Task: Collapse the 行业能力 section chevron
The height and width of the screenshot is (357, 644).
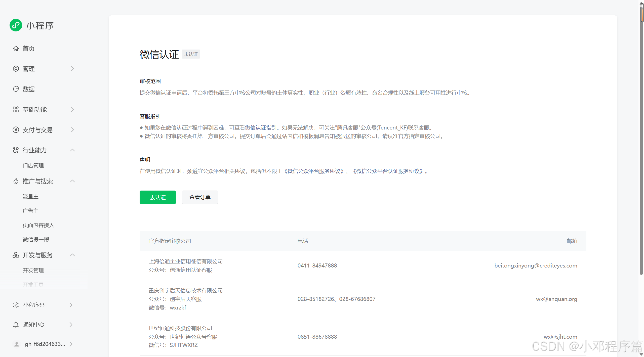Action: coord(72,150)
